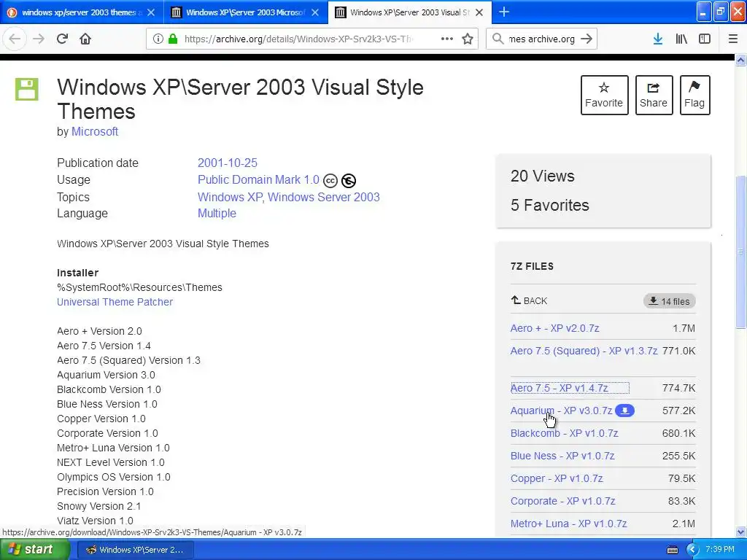Image resolution: width=747 pixels, height=560 pixels.
Task: Click the Creative Commons license icon
Action: tap(330, 181)
